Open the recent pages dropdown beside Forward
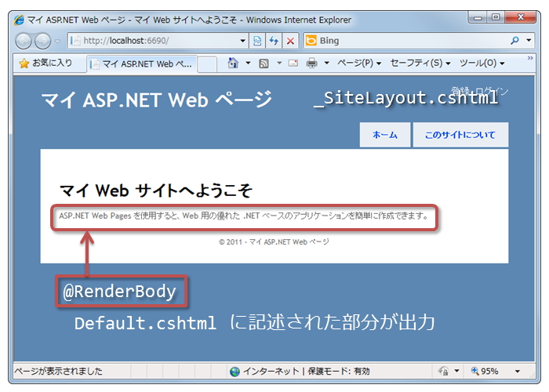549x392 pixels. pyautogui.click(x=57, y=42)
